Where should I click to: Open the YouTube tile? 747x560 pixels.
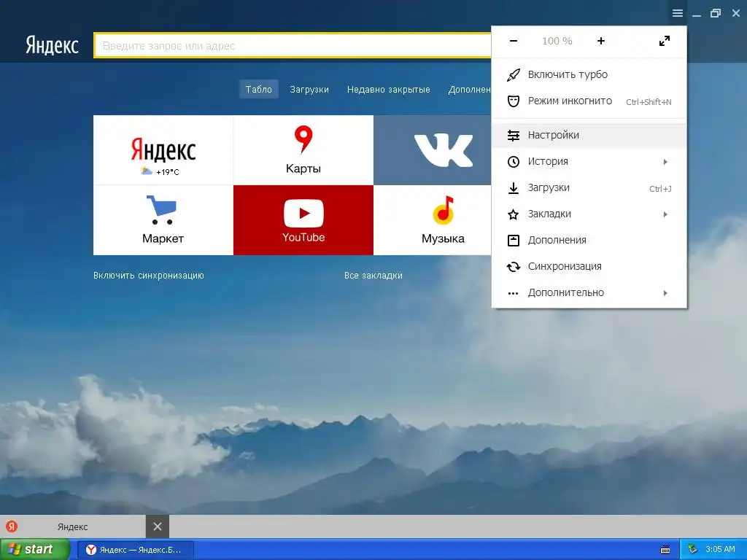pyautogui.click(x=303, y=220)
